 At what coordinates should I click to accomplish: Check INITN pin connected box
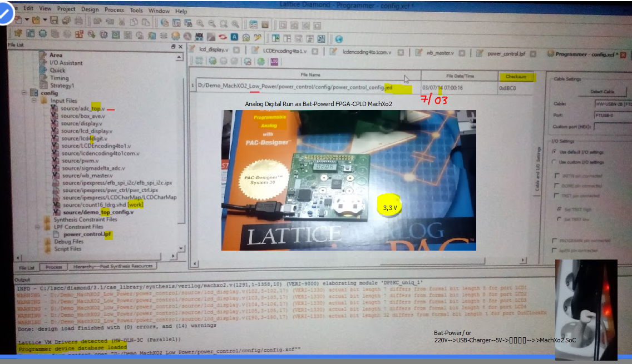(x=557, y=176)
